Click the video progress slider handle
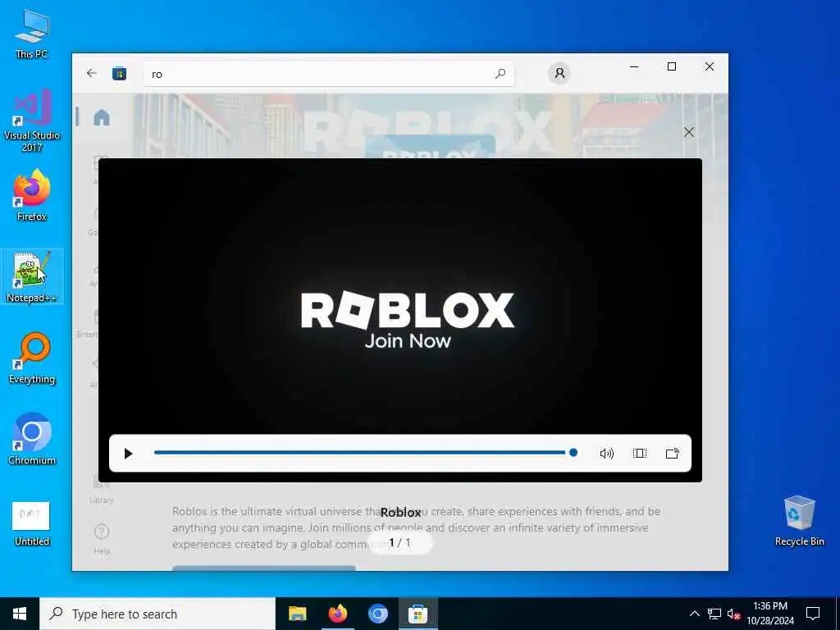The width and height of the screenshot is (840, 630). tap(573, 453)
